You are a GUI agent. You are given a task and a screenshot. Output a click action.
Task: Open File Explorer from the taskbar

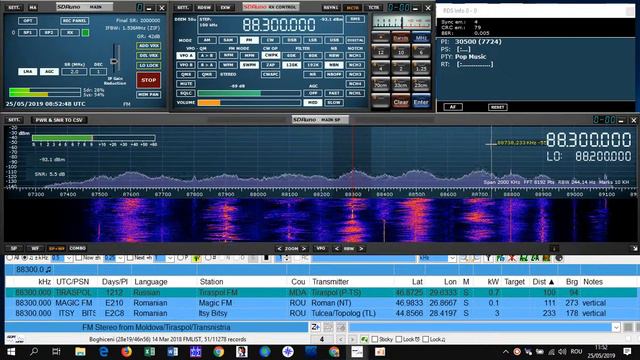pyautogui.click(x=80, y=351)
